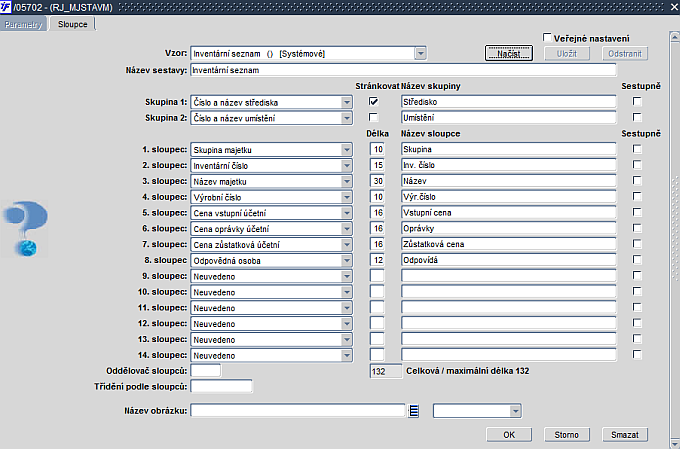Enable Veřejné nastavení checkbox

coord(547,38)
